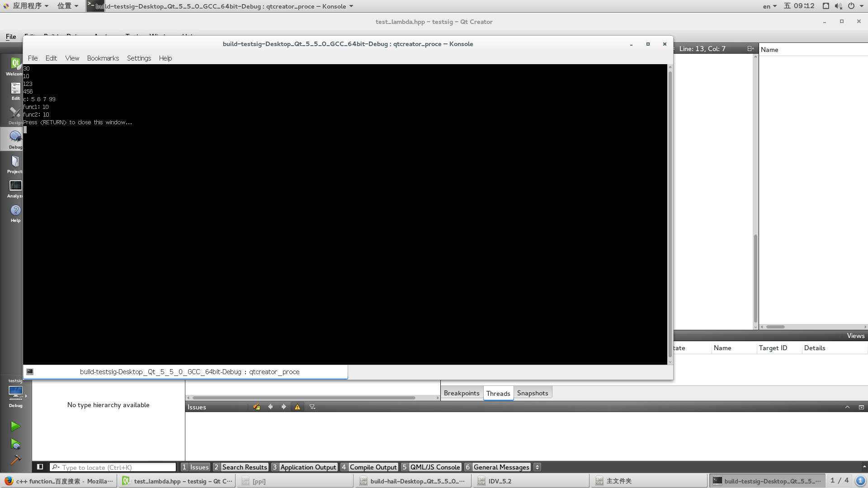Switch to Edit mode in Qt Creator
Screen dimensions: 868x488
(x=15, y=91)
